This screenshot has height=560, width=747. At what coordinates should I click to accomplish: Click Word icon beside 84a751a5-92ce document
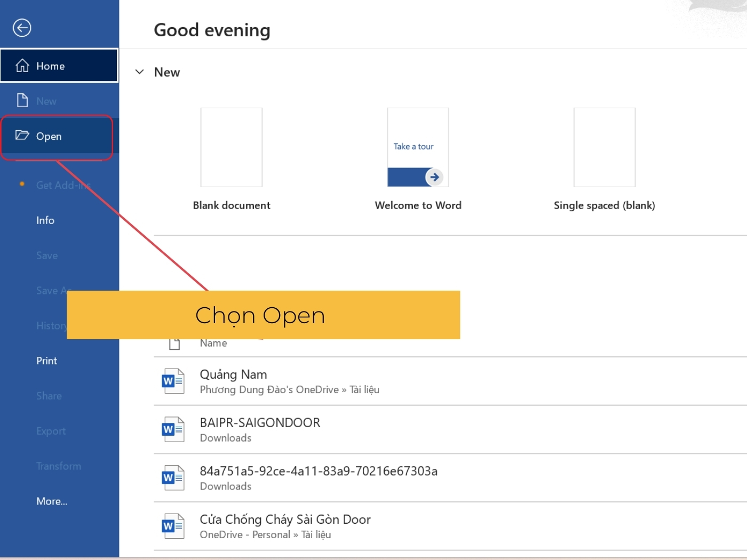(x=173, y=477)
